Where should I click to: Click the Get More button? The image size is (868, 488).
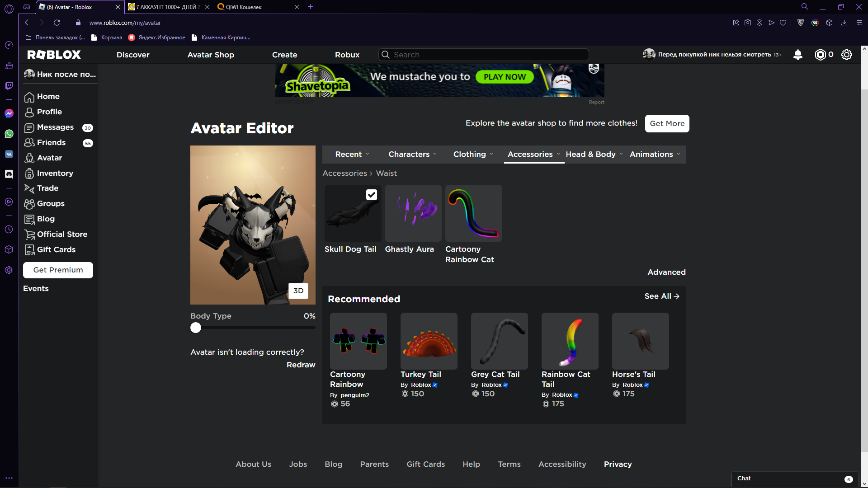[x=667, y=124]
